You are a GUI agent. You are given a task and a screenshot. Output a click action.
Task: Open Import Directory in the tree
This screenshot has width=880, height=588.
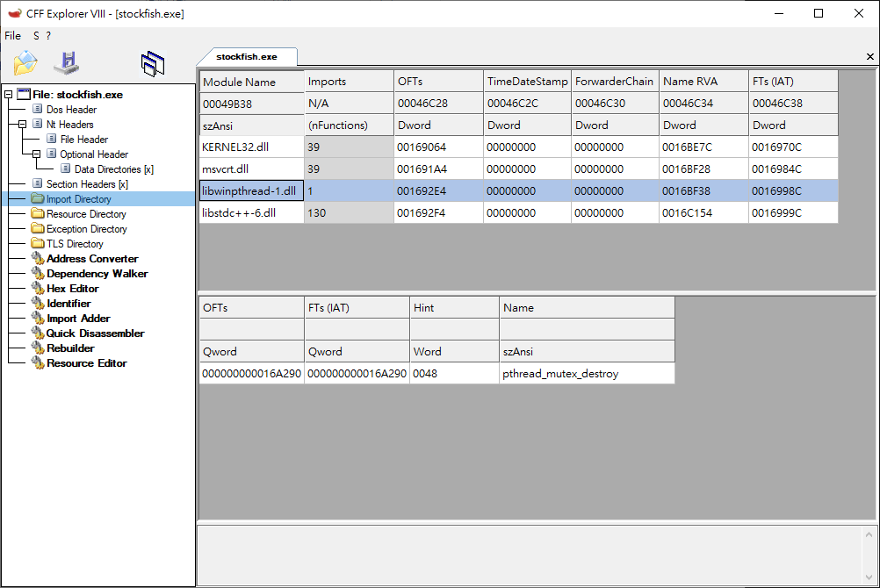(78, 199)
